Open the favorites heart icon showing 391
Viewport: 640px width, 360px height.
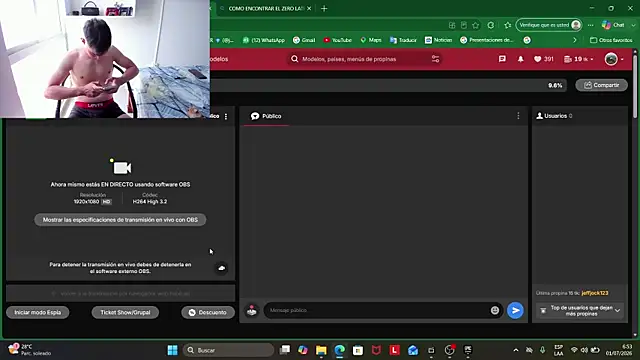[544, 59]
